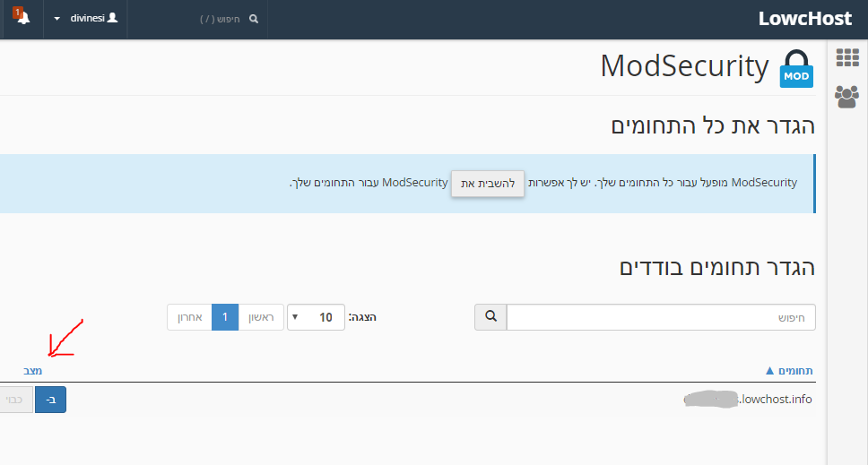Go to the ראשון first page
Image resolution: width=868 pixels, height=465 pixels.
(x=261, y=317)
